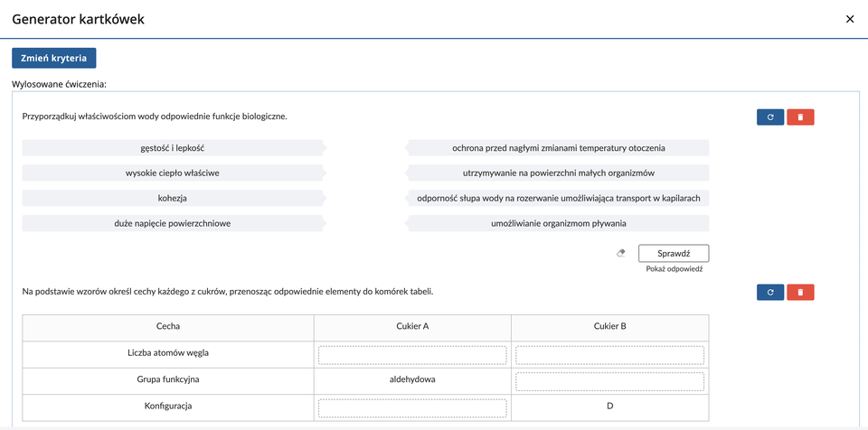Select 'umożliwianie organizmom pływania' answer tile
Image resolution: width=868 pixels, height=430 pixels.
(x=558, y=223)
